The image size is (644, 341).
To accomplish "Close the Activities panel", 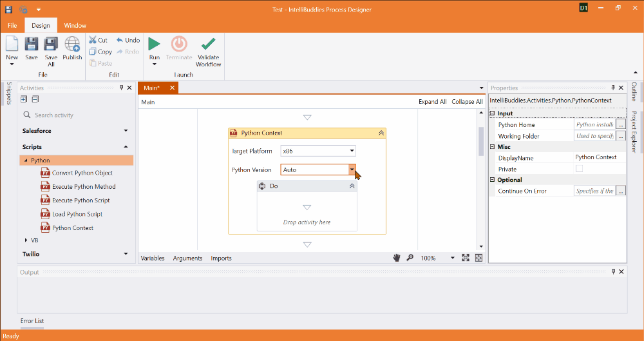I will pos(129,88).
